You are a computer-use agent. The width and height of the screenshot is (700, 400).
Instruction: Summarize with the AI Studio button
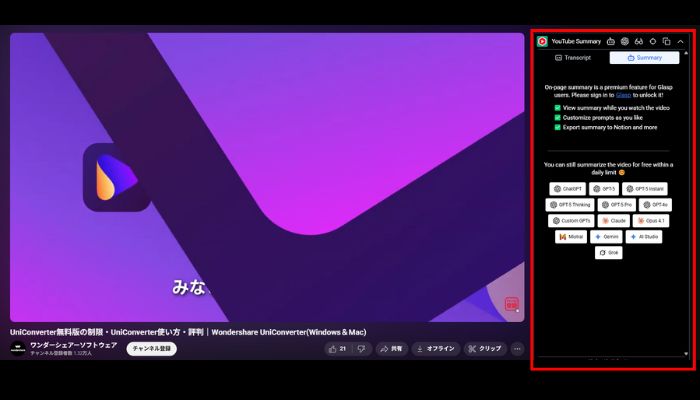click(644, 237)
